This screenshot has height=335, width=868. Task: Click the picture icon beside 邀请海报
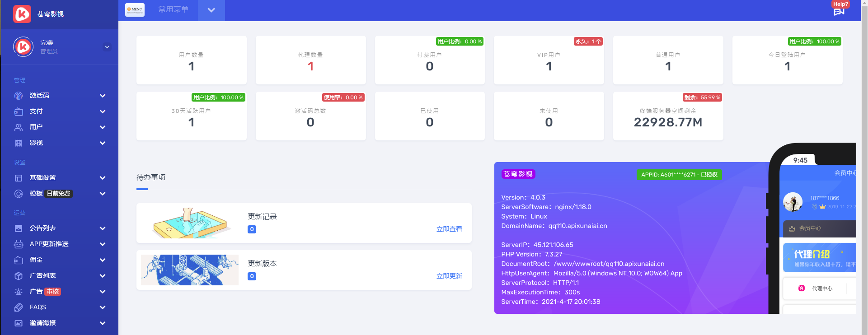click(x=19, y=323)
